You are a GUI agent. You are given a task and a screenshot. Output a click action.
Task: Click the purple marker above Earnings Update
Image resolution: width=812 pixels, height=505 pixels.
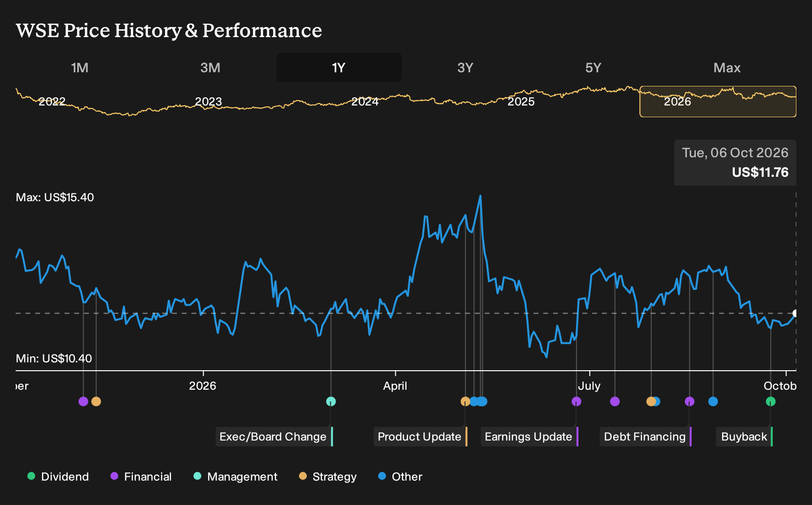(577, 401)
